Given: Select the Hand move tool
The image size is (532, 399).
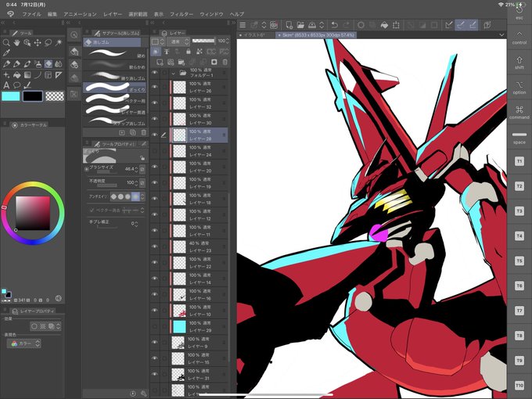Looking at the screenshot, I should (x=16, y=42).
